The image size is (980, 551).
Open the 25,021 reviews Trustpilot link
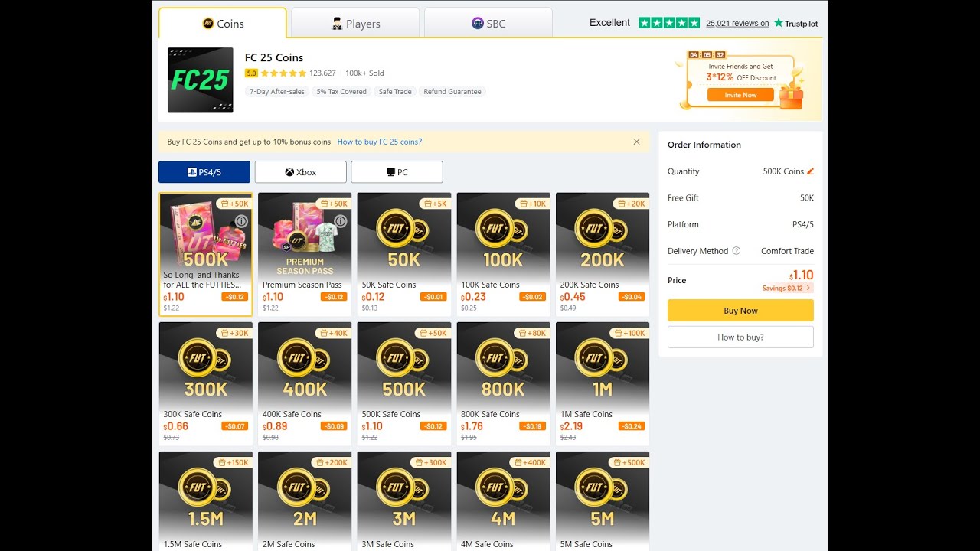(737, 23)
